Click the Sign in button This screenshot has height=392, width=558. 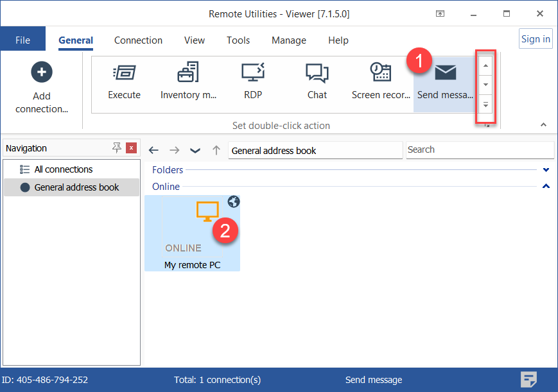point(535,38)
